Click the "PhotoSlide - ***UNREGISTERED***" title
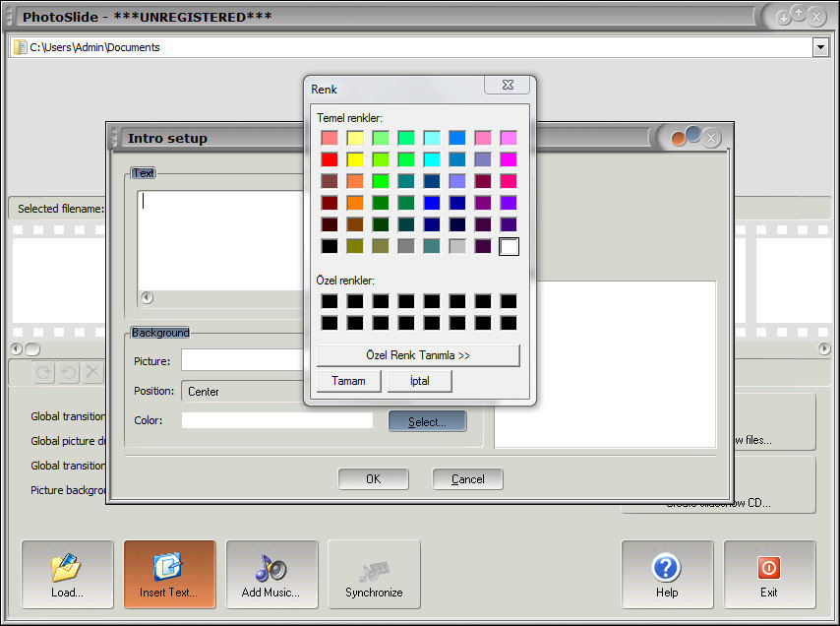This screenshot has width=840, height=626. 148,17
